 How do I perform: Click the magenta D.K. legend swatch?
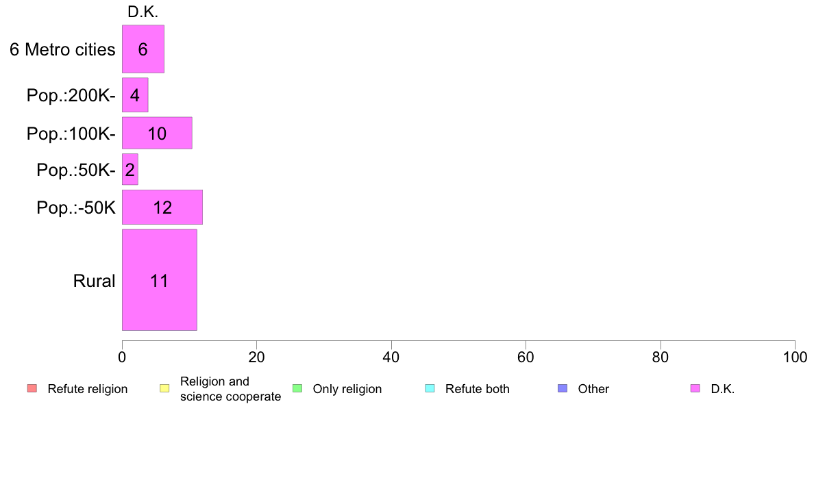pos(695,388)
